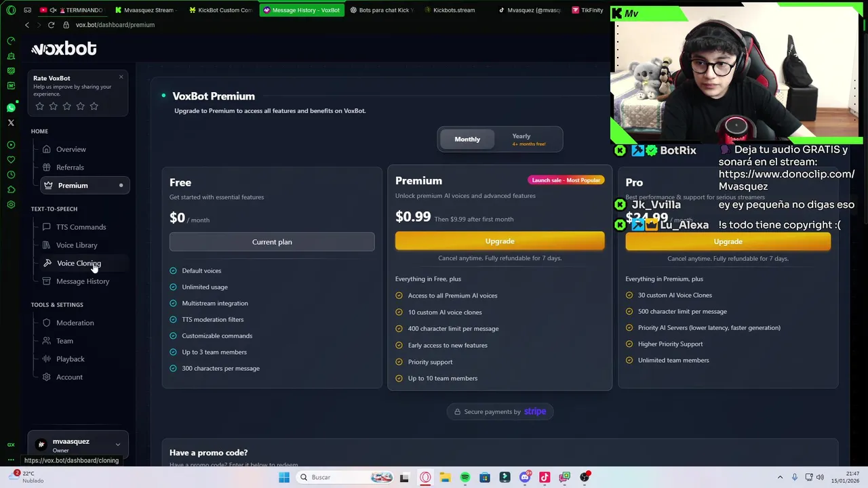Image resolution: width=868 pixels, height=488 pixels.
Task: Click the taskbar Buscar search box
Action: [346, 477]
